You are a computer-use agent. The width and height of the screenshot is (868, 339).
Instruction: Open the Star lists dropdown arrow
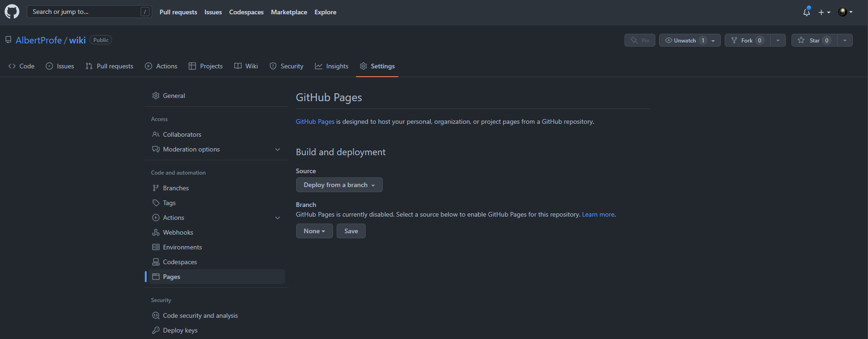click(845, 40)
